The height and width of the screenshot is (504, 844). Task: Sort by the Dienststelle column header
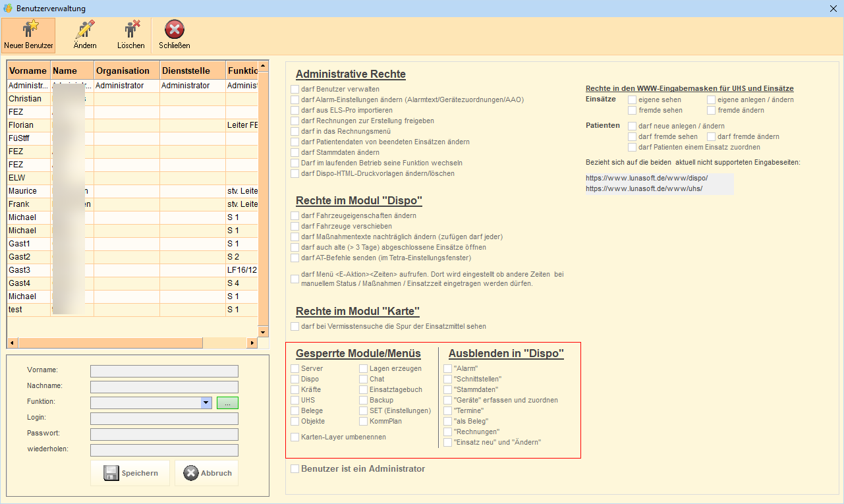pos(192,70)
